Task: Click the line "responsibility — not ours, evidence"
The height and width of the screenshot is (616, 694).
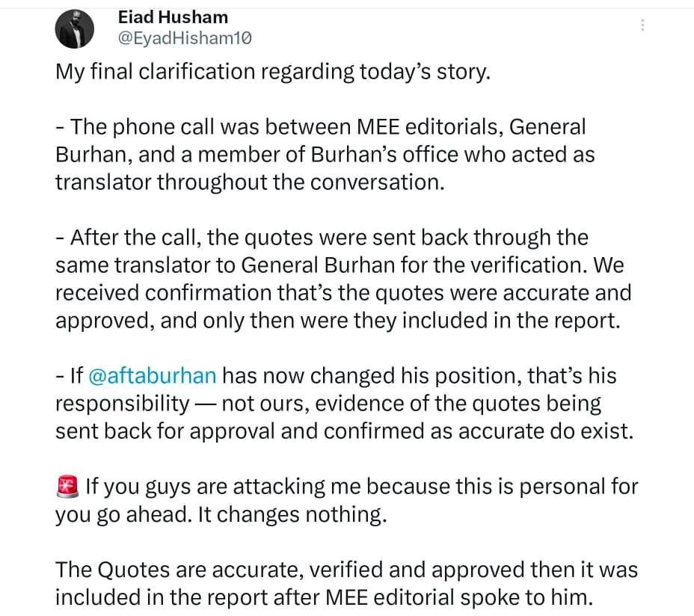Action: [328, 404]
